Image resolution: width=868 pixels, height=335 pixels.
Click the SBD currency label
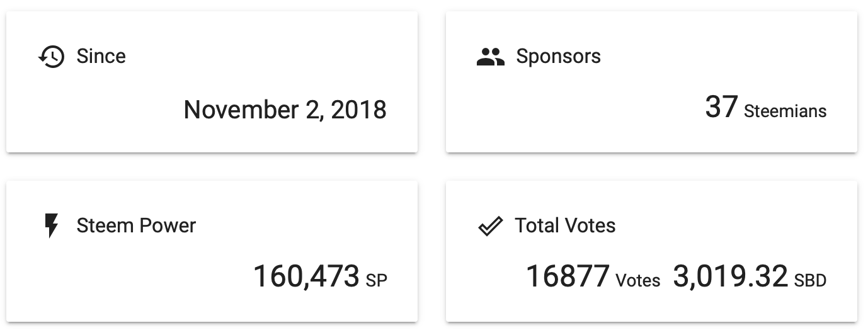pyautogui.click(x=810, y=280)
